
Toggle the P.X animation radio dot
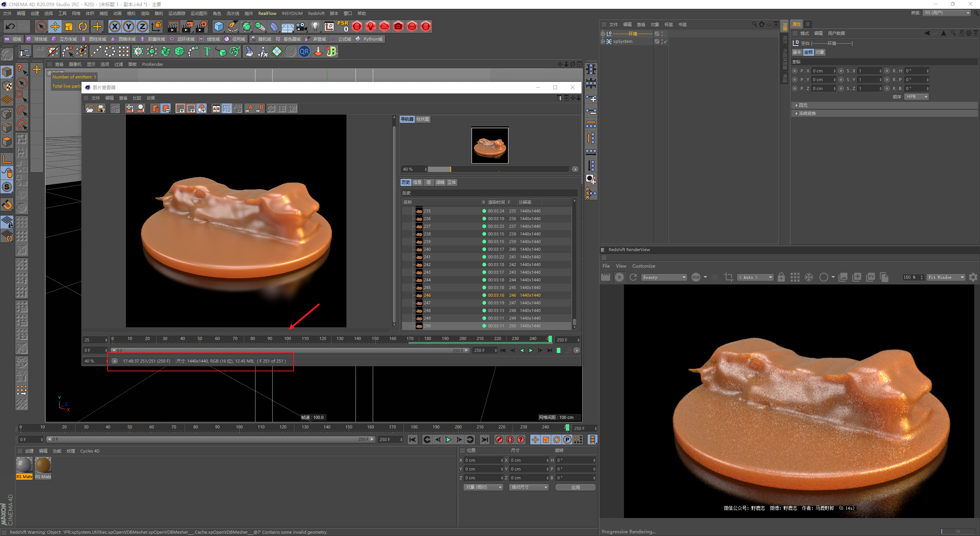pyautogui.click(x=795, y=71)
